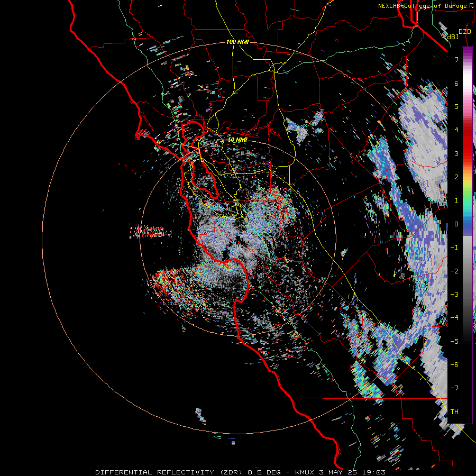Click the "100 NMI" range ring label
The image size is (476, 476).
point(237,42)
